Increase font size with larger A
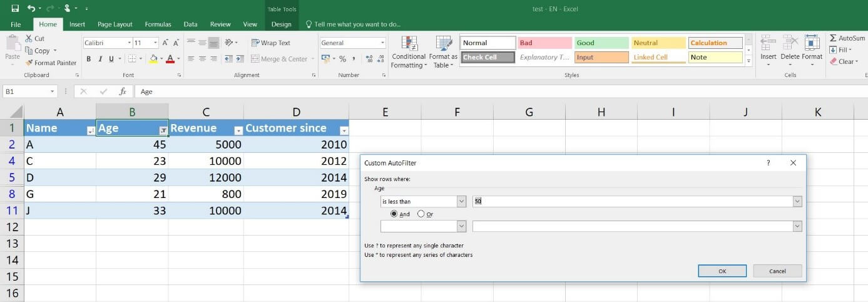 tap(165, 43)
